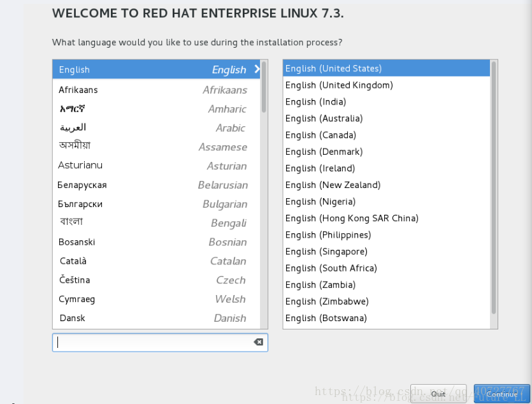Viewport: 532px width, 404px height.
Task: Select Amharic language row
Action: (x=156, y=109)
